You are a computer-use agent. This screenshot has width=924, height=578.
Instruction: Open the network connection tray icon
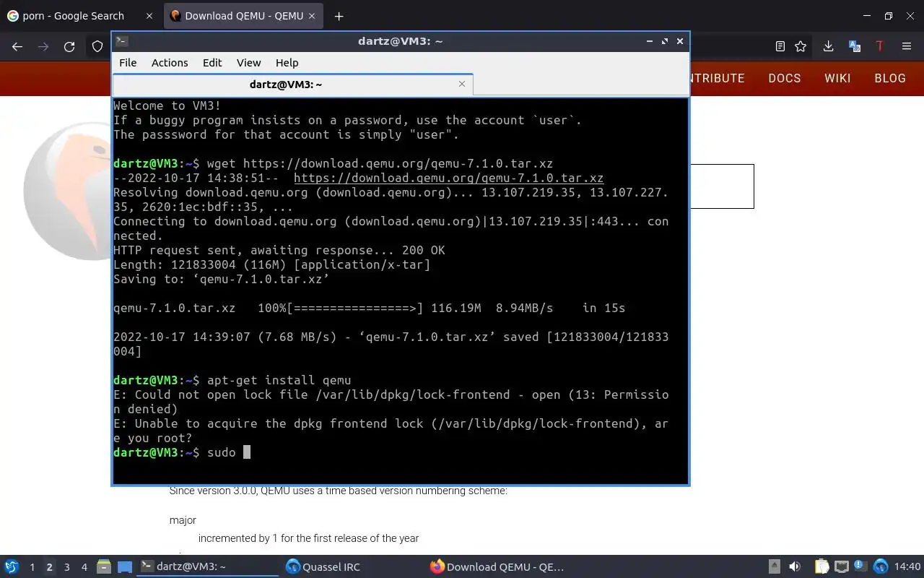click(x=841, y=567)
